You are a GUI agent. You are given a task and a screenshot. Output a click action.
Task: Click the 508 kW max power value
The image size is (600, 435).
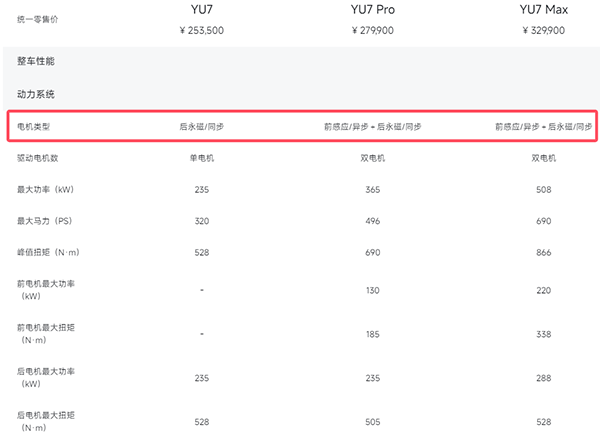pos(543,189)
